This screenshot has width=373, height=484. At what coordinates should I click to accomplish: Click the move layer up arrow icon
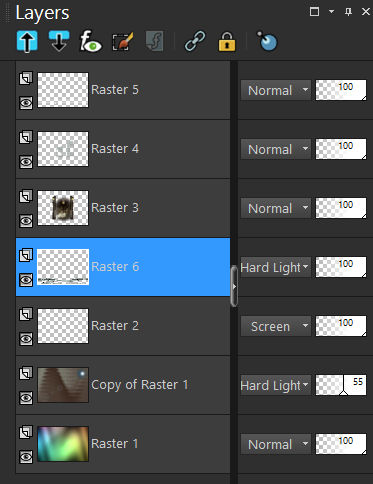pyautogui.click(x=27, y=42)
